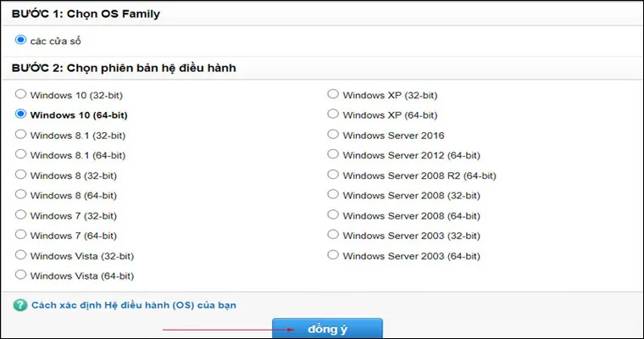Pick Windows 8.1 (32-bit)

tap(21, 135)
